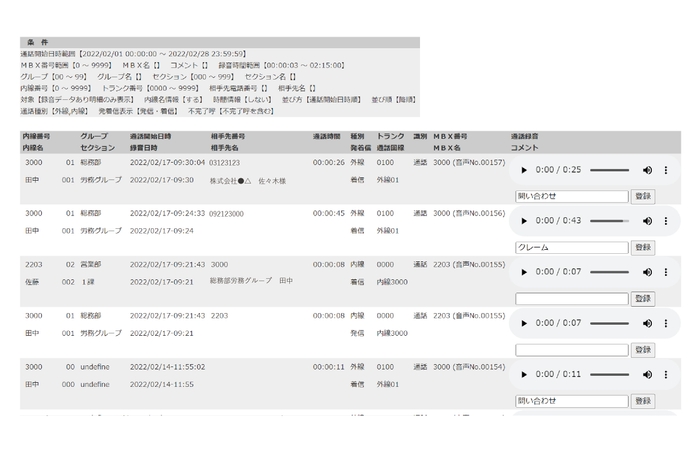The image size is (700, 467).
Task: Mute the volume on the 0:25 recording
Action: [x=647, y=170]
